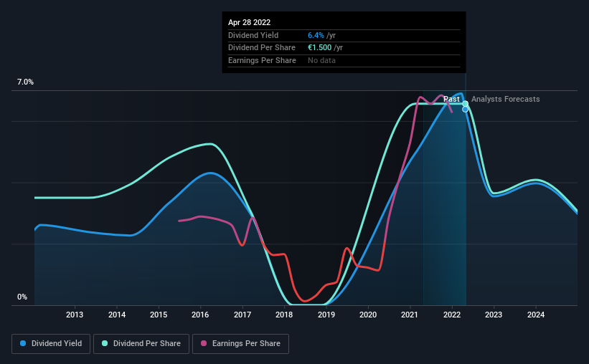The width and height of the screenshot is (589, 364).
Task: Click the blue Dividend Yield legend dot
Action: tap(23, 343)
